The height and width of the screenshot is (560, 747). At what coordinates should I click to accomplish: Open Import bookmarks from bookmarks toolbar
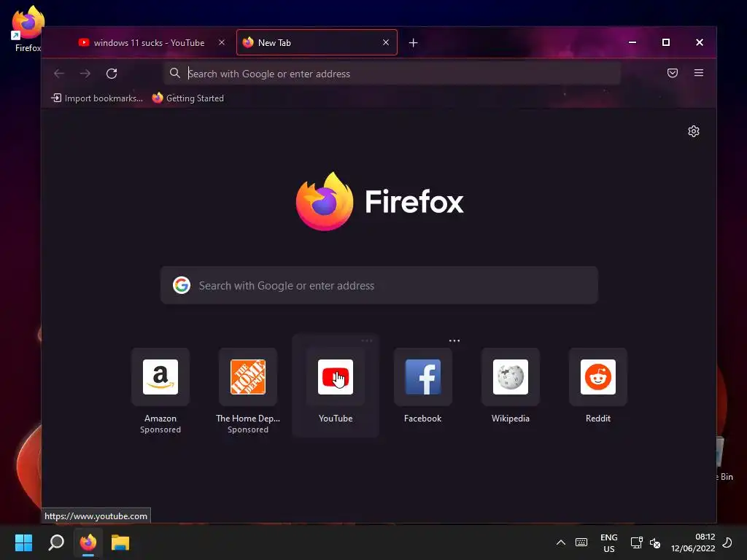pyautogui.click(x=97, y=98)
